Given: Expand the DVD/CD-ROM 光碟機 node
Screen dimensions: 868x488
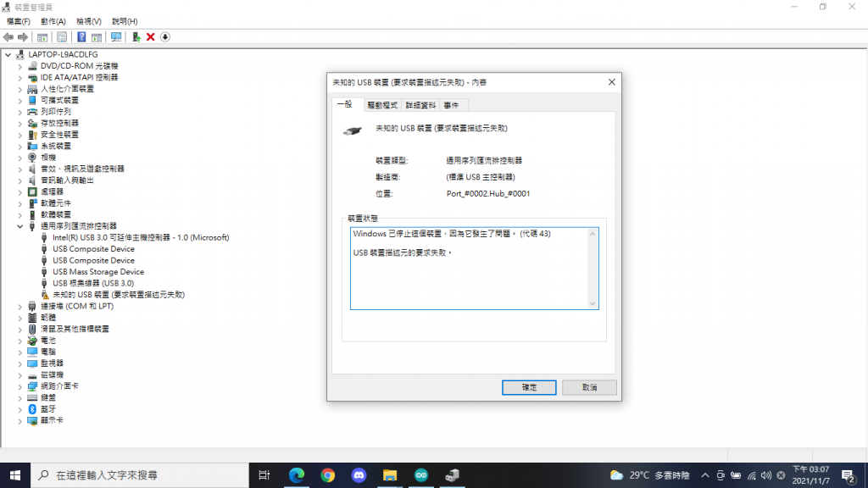Looking at the screenshot, I should [20, 66].
